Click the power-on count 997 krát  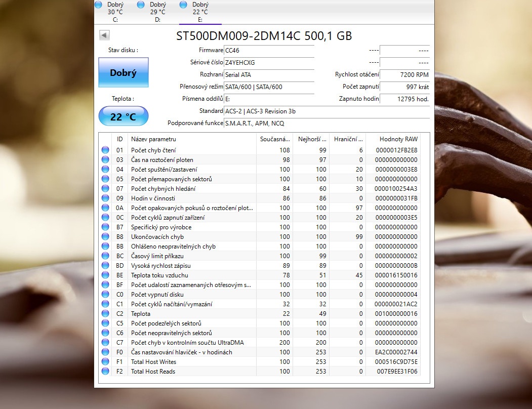(x=404, y=87)
